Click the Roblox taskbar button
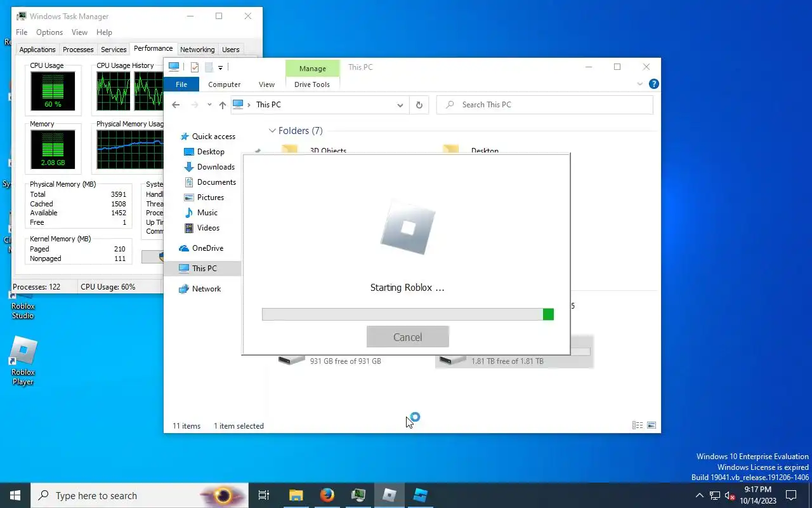Viewport: 812px width, 508px height. pyautogui.click(x=390, y=495)
